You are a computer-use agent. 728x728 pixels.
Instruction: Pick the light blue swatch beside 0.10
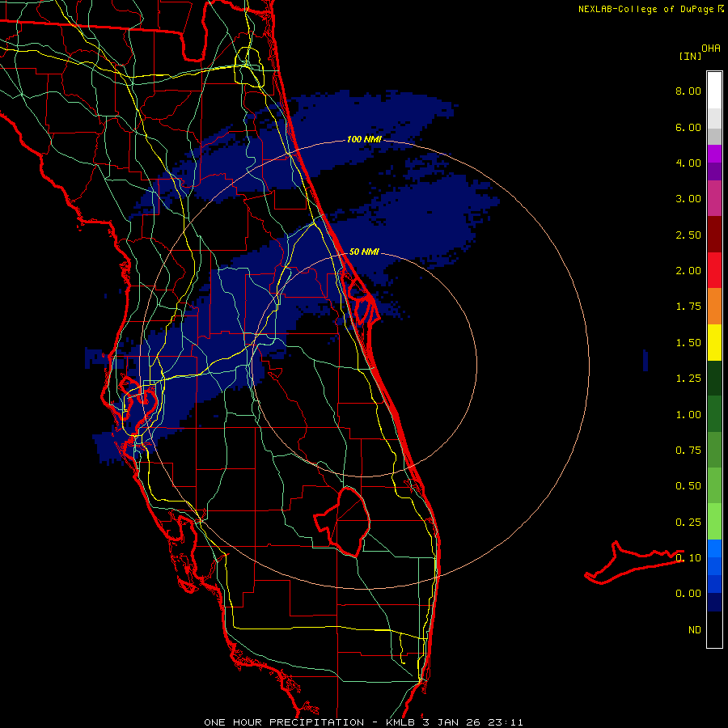[714, 548]
